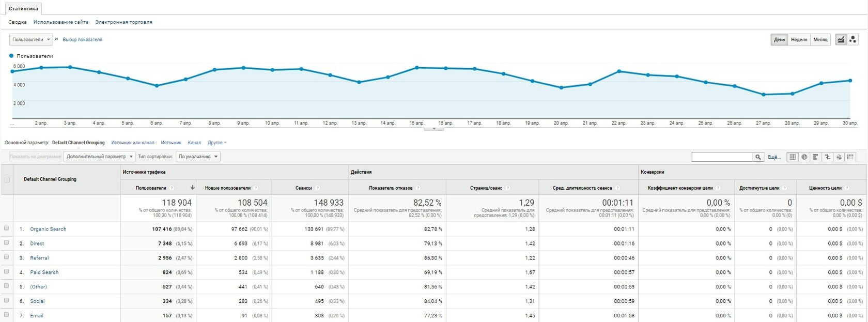Viewport: 868px width, 322px height.
Task: Collapse chart using the small arrow handle
Action: (x=434, y=129)
